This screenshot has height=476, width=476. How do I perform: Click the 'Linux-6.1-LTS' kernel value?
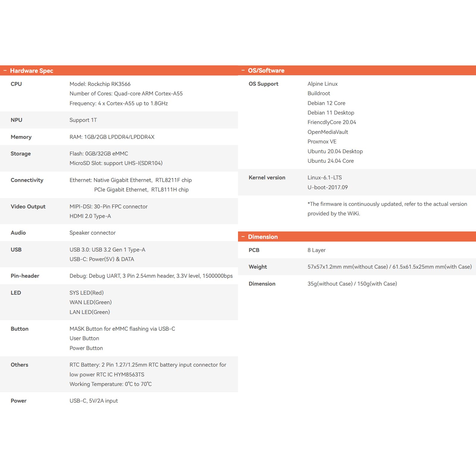click(x=325, y=178)
